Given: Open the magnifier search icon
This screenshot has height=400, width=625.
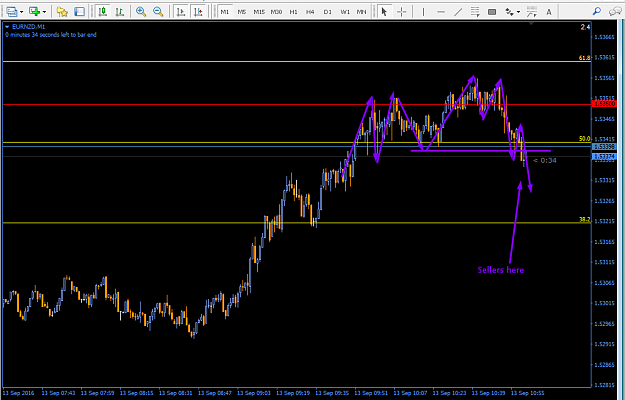Looking at the screenshot, I should (597, 11).
